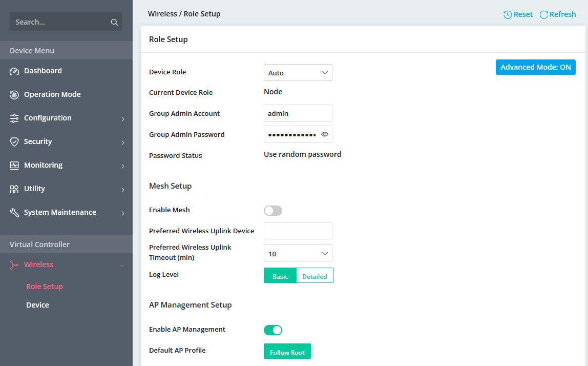Click the Wireless / Role Setup breadcrumb
Viewport: 588px width, 366px height.
pos(184,14)
